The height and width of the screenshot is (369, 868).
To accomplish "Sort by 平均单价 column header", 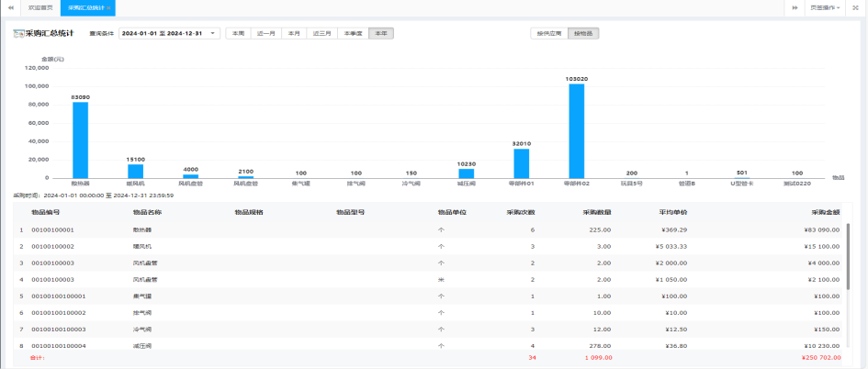I will pos(673,212).
